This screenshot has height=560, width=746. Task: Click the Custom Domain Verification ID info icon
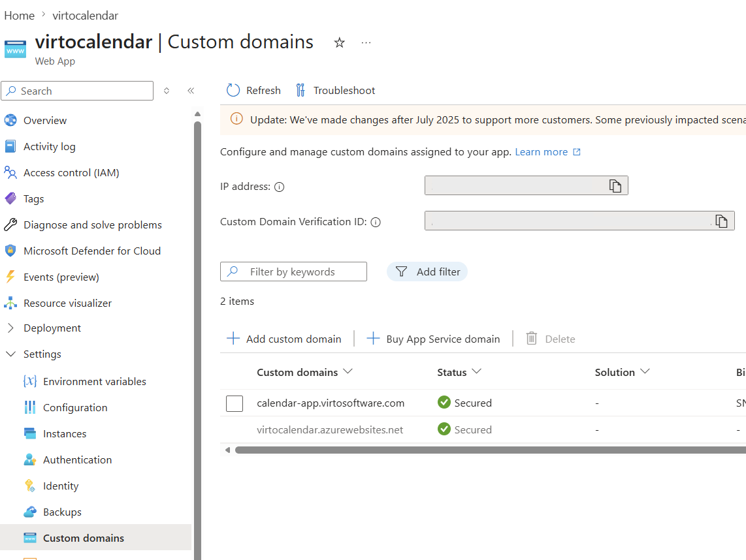376,222
